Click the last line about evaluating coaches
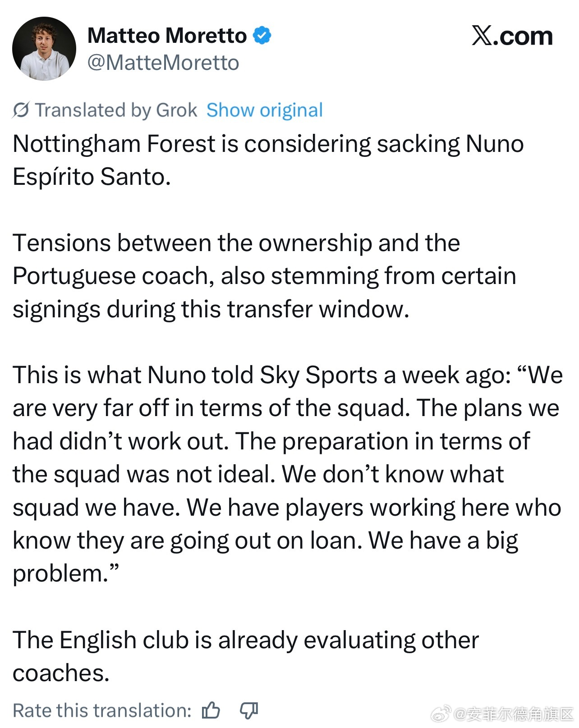 (x=246, y=656)
